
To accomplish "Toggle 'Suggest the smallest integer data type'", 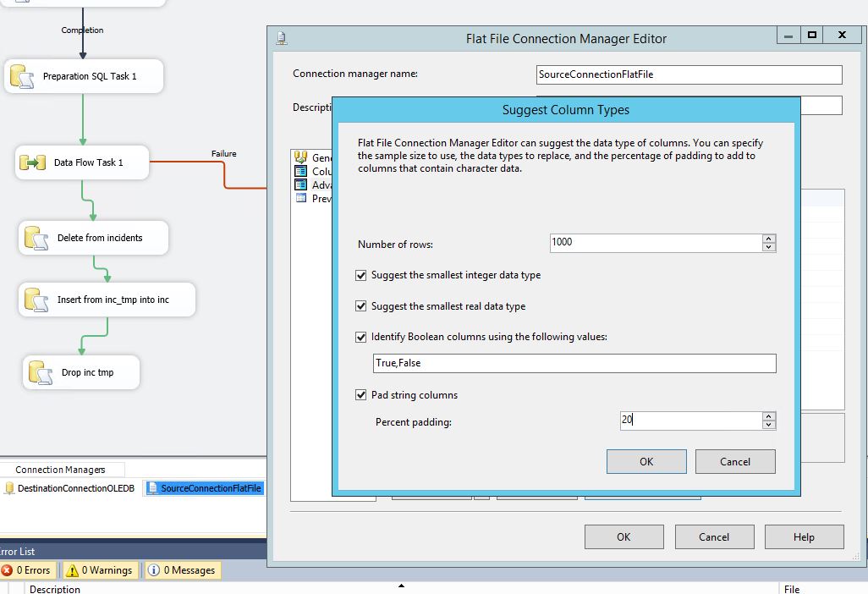I will pos(361,275).
